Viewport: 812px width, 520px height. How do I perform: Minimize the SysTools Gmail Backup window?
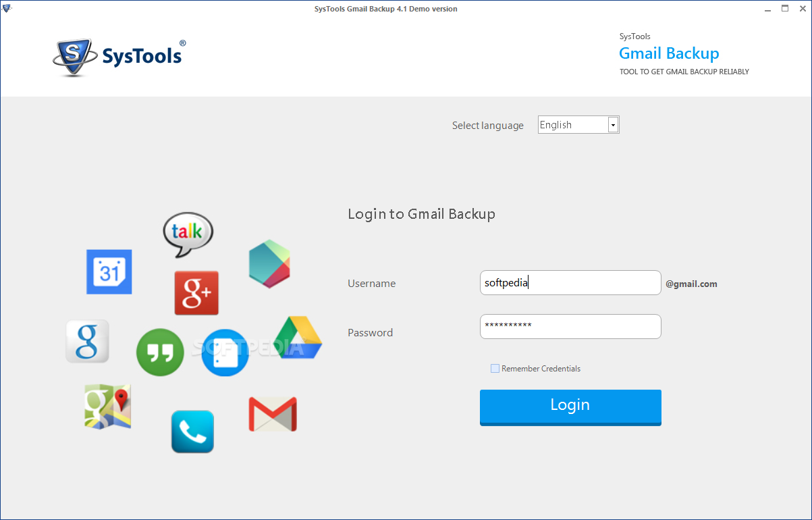[769, 9]
